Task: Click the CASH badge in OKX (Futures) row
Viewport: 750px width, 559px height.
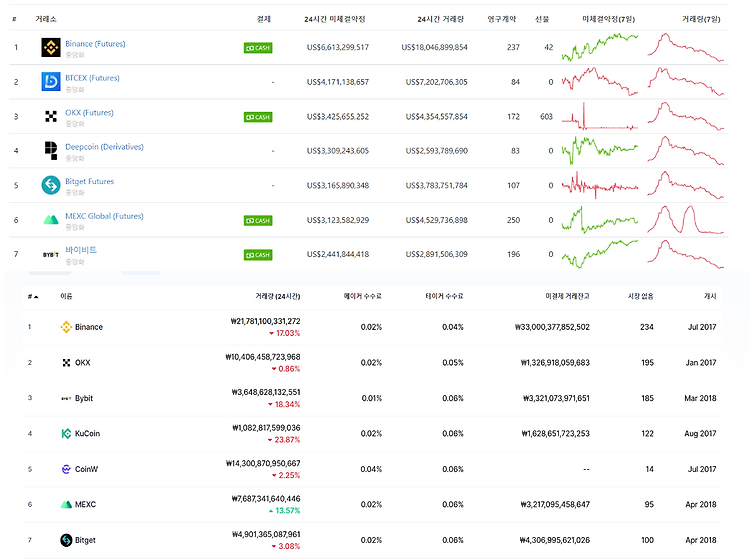Action: 258,117
